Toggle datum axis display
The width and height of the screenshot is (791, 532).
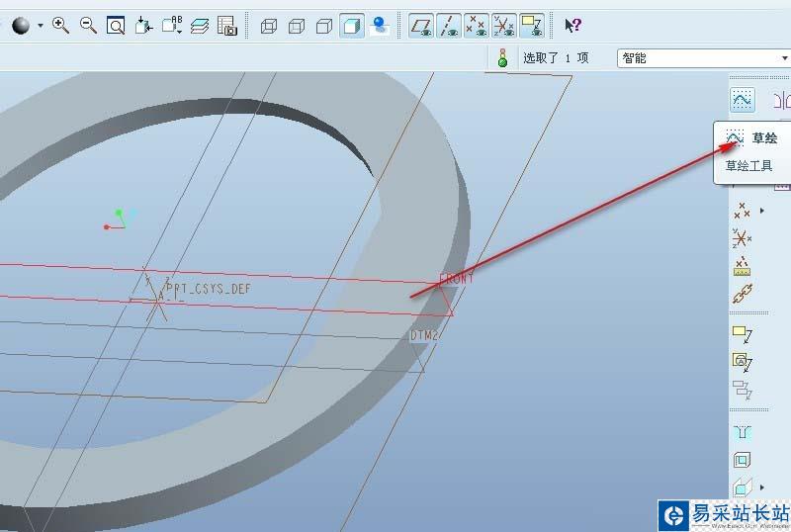tap(449, 26)
